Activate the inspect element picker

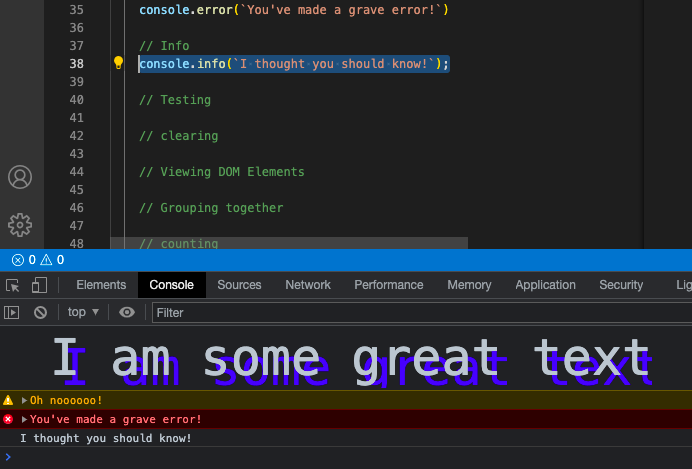(x=13, y=285)
